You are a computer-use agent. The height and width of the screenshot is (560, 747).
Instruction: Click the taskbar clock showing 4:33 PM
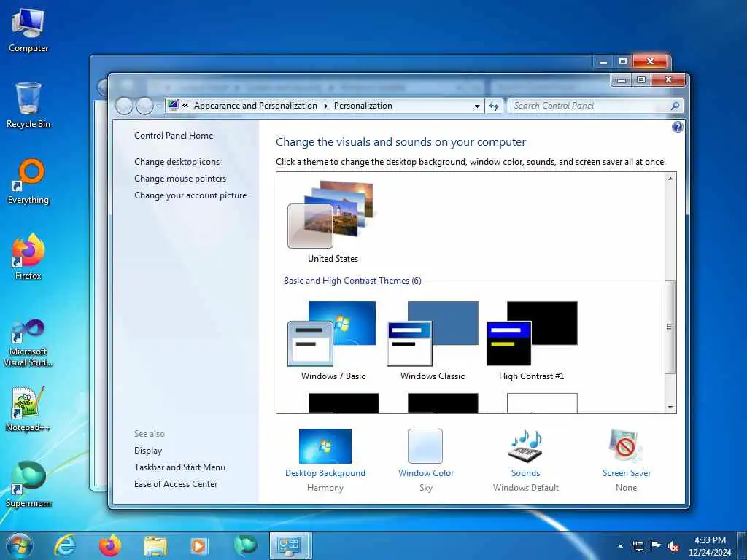coord(709,546)
